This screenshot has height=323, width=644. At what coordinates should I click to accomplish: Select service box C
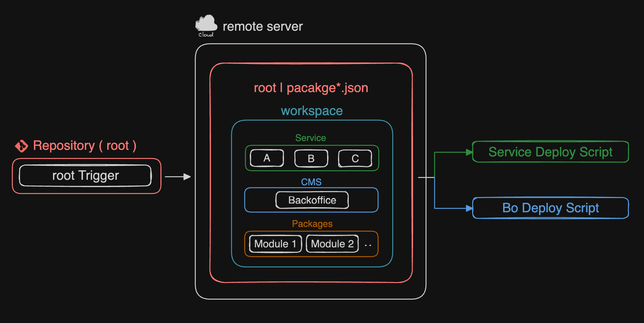tap(355, 159)
